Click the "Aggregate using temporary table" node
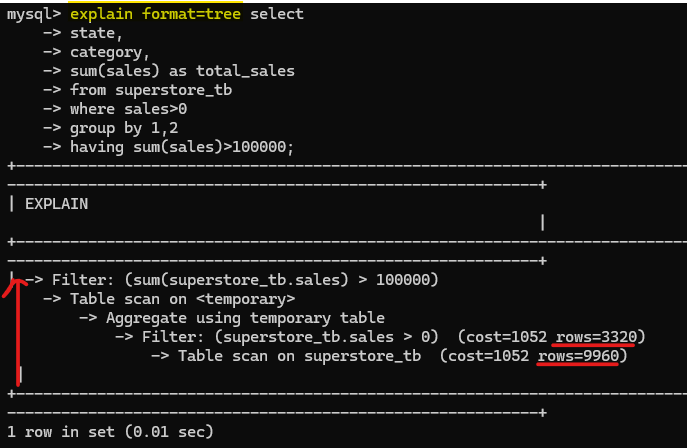 coord(231,317)
